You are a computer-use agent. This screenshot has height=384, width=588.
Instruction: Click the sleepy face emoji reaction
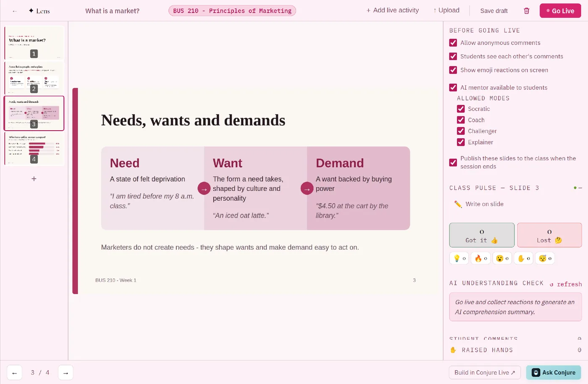pyautogui.click(x=545, y=258)
